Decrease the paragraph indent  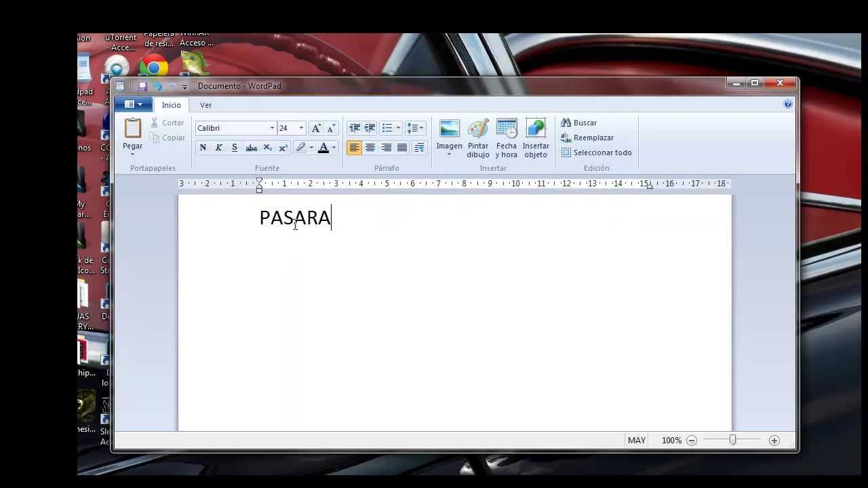pyautogui.click(x=354, y=128)
